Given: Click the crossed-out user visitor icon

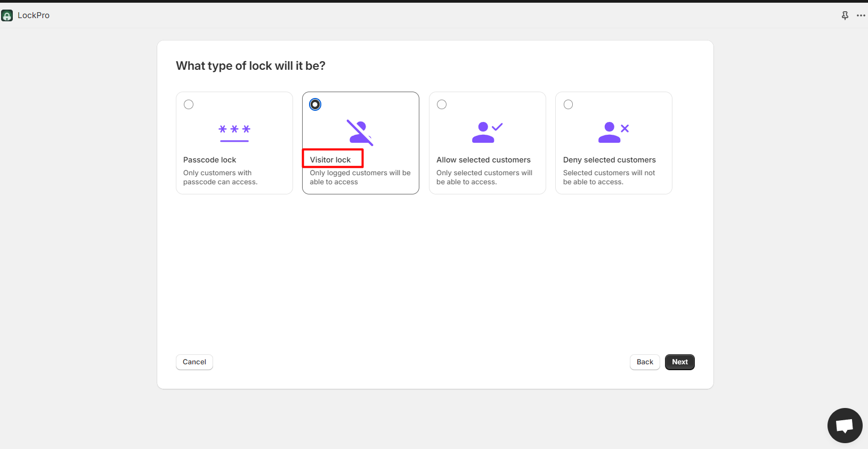Looking at the screenshot, I should click(x=360, y=133).
